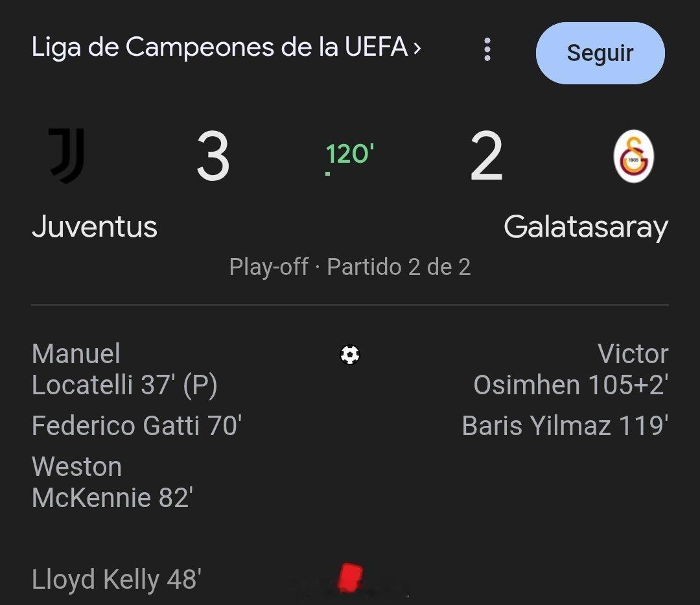This screenshot has width=700, height=605.
Task: Click the Galatasaray club crest
Action: coord(633,156)
